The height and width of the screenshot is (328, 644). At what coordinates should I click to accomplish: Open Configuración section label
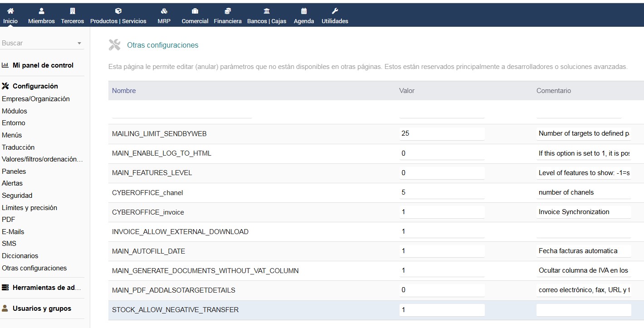[35, 86]
